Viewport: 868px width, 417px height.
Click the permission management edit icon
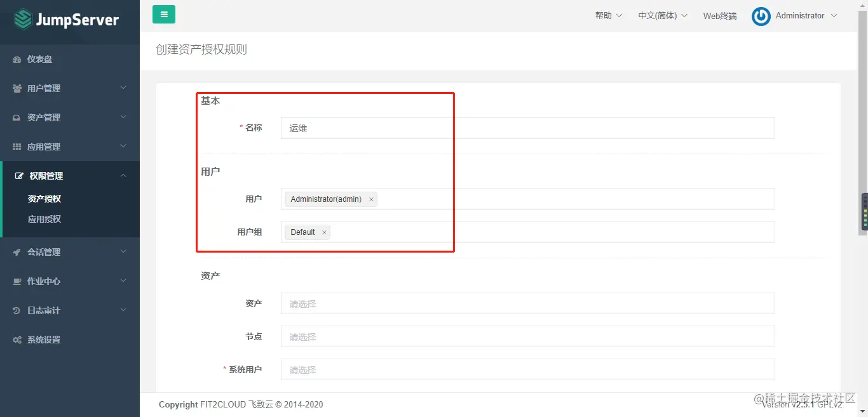(x=20, y=176)
